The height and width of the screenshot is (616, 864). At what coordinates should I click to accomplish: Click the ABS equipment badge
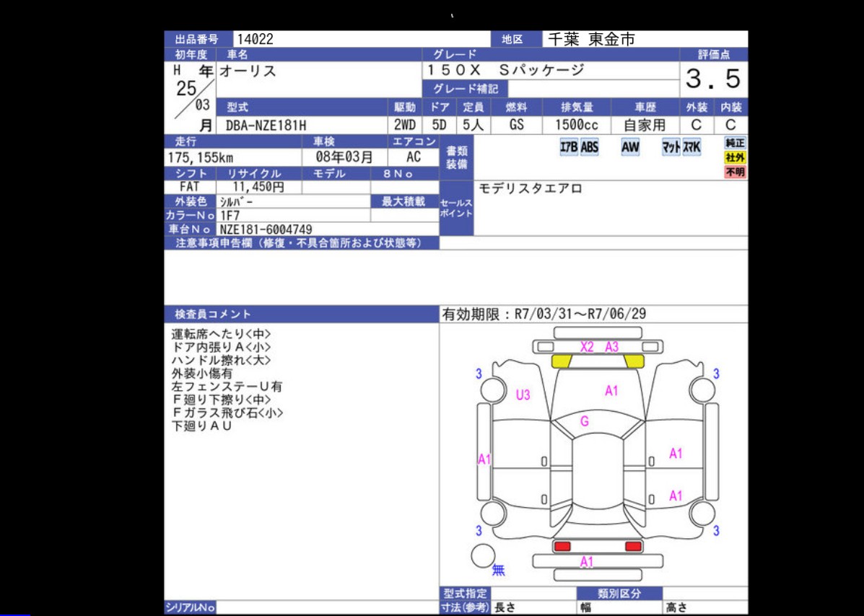pyautogui.click(x=589, y=147)
